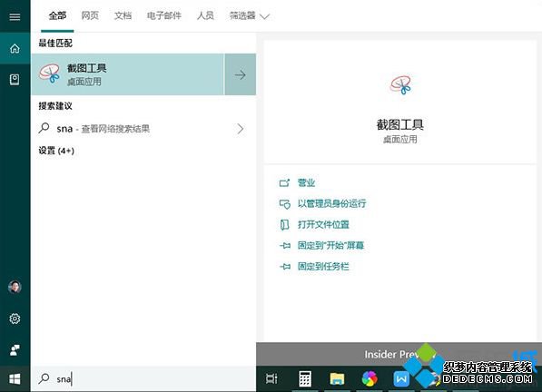Select the sna - 查看网络搜索结果 suggestion

(x=143, y=129)
